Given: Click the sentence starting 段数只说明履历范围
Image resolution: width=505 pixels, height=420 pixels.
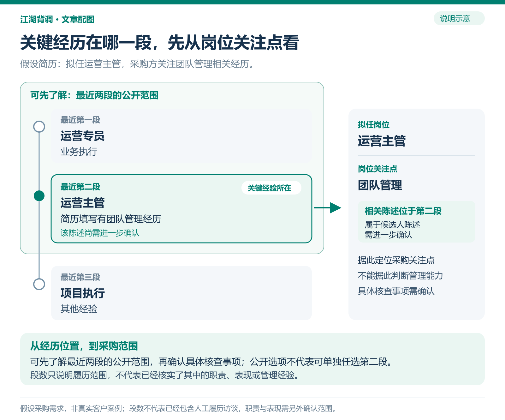Looking at the screenshot, I should [165, 375].
